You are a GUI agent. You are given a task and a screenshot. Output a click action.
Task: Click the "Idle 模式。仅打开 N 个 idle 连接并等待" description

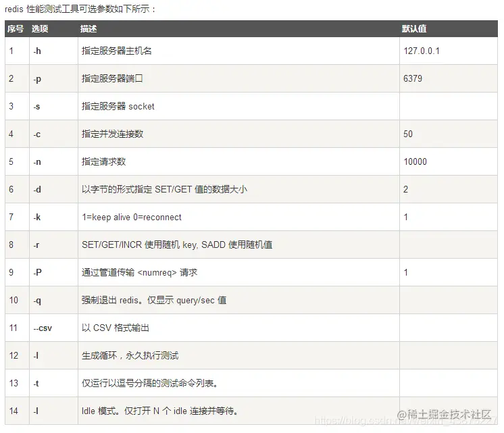pos(159,411)
